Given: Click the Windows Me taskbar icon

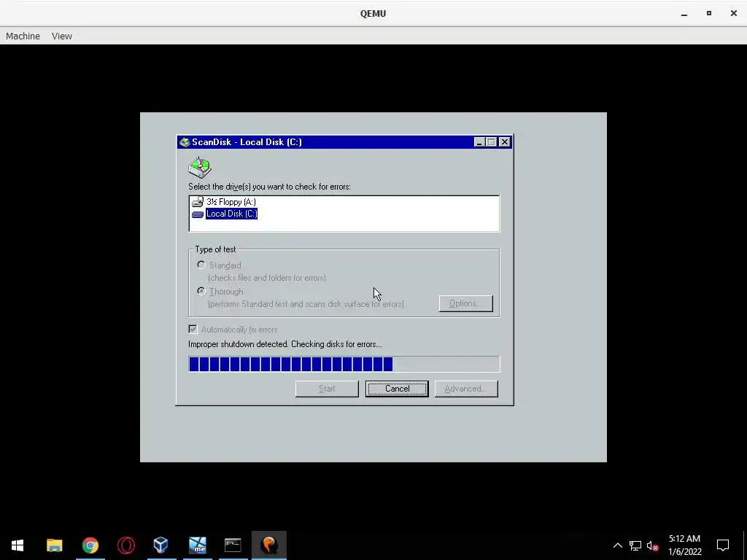Looking at the screenshot, I should [197, 545].
